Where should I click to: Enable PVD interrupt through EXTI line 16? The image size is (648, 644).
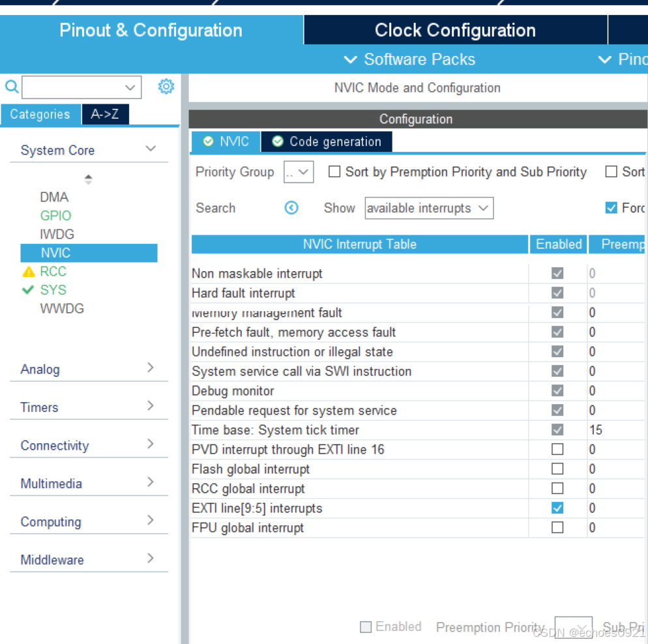[557, 449]
